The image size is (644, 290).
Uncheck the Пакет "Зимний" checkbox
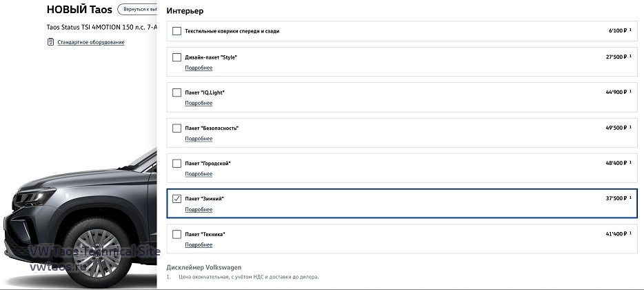[177, 199]
